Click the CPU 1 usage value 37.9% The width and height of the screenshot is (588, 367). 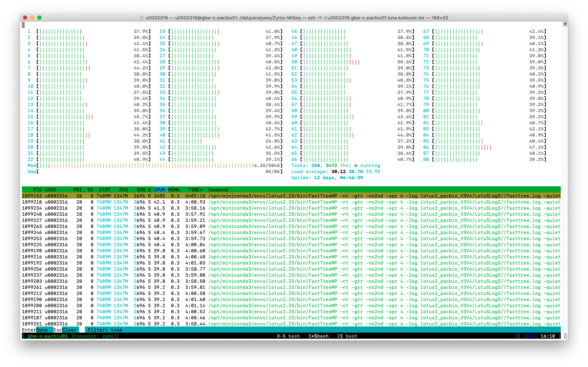pyautogui.click(x=141, y=32)
